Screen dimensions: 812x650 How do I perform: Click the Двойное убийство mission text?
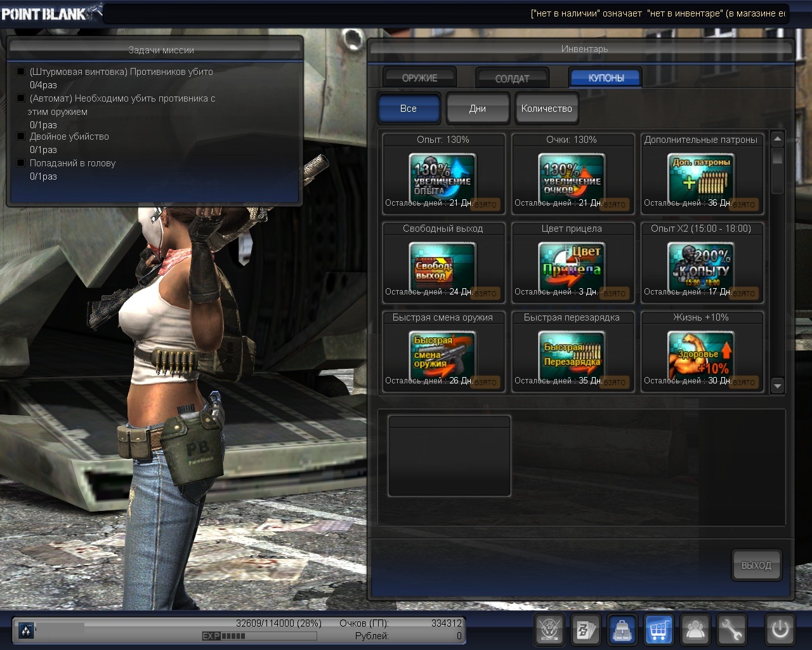pyautogui.click(x=69, y=136)
